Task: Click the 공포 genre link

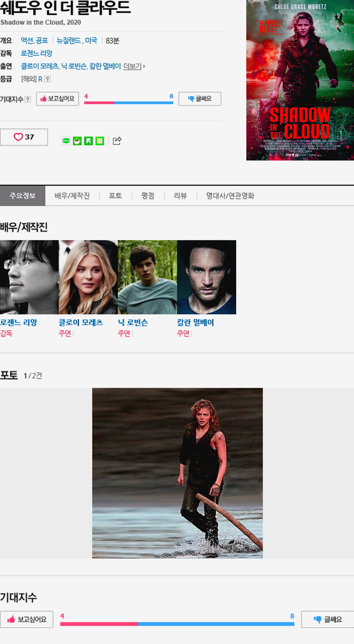Action: click(x=42, y=41)
